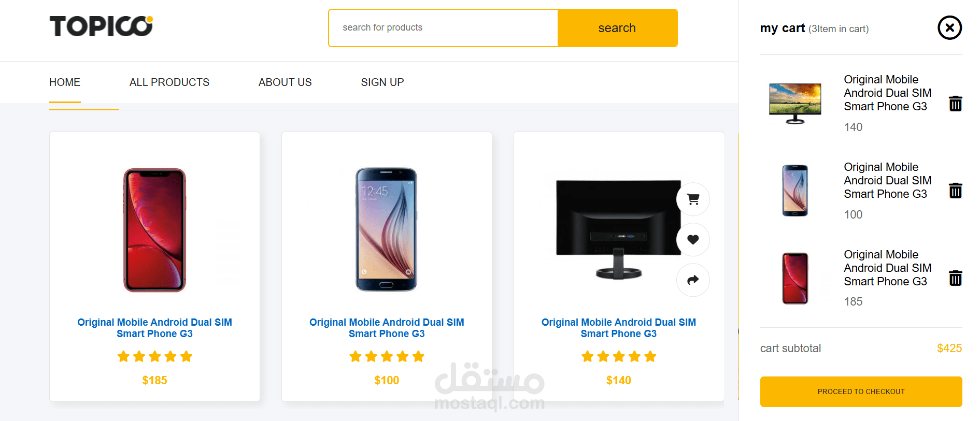Open the $185 red phone product title
This screenshot has width=980, height=421.
click(154, 328)
